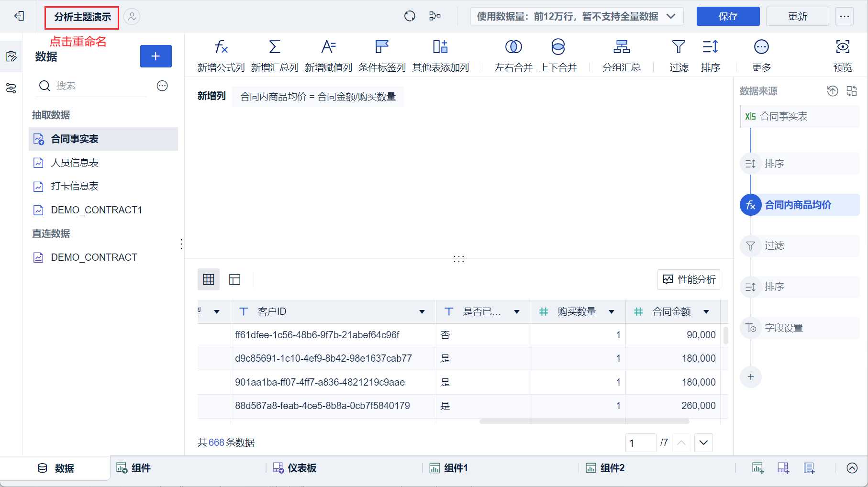
Task: Choose top-bottom merge (上下合并)
Action: tap(558, 56)
